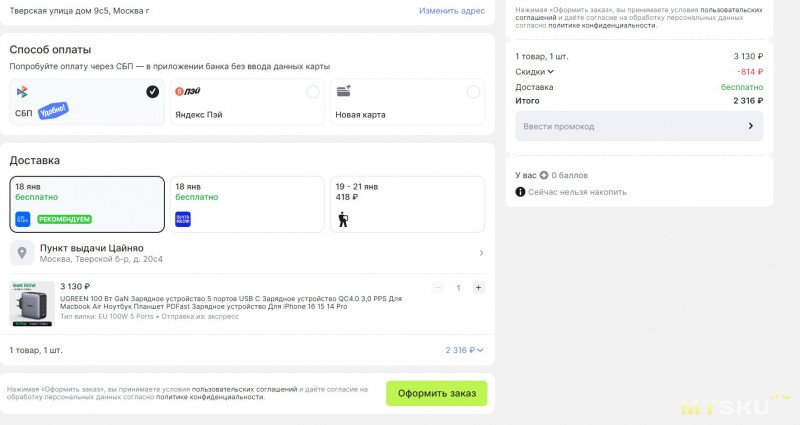The image size is (800, 425).
Task: Choose the 19 - 21 янв courier delivery
Action: pyautogui.click(x=409, y=204)
